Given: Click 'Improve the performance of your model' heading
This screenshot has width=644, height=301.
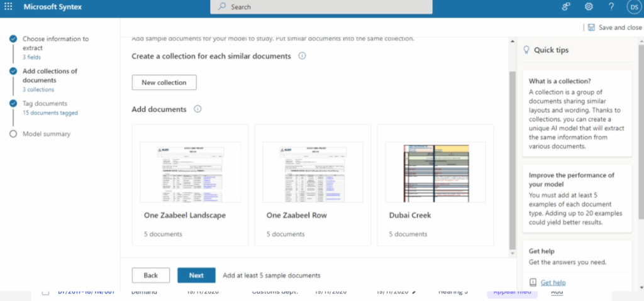Looking at the screenshot, I should pos(571,180).
